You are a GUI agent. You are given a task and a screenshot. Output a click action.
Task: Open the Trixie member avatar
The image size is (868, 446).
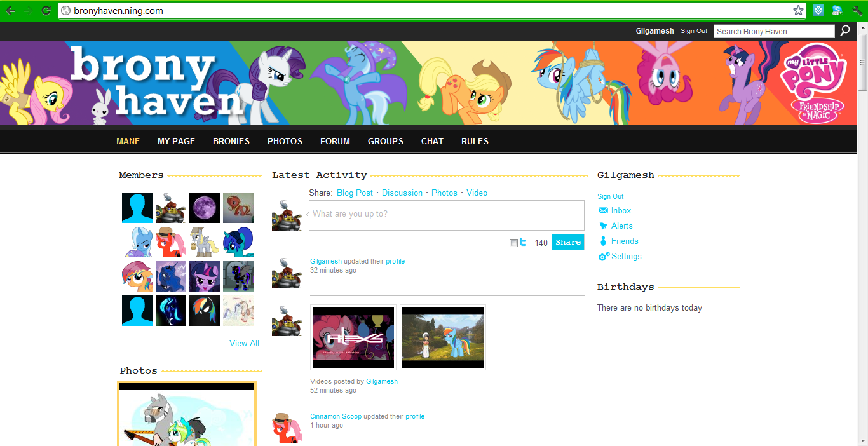click(x=137, y=242)
